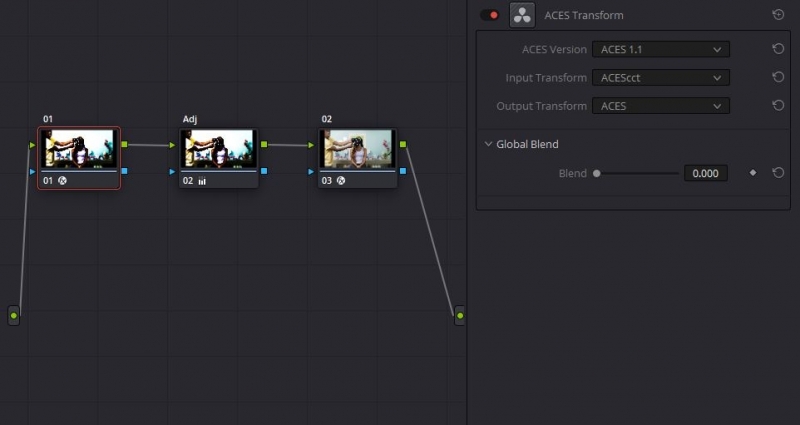The image size is (800, 425).
Task: Click the Blend slider handle
Action: 597,173
